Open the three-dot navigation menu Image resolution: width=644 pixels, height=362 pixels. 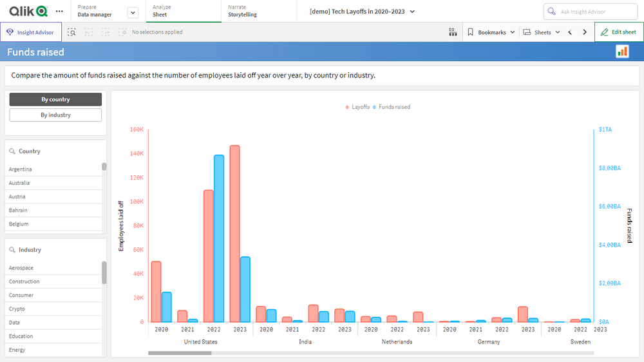[60, 12]
